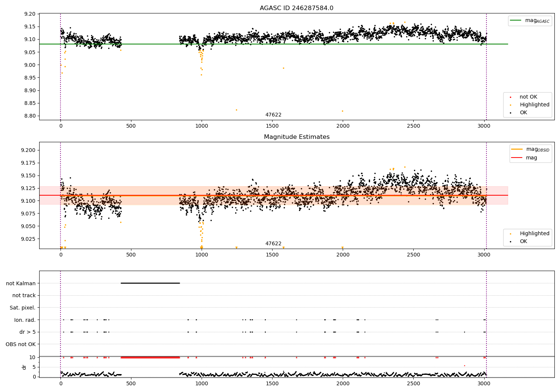
Task: Click the 'Magnitude Estimates' plot title
Action: [296, 137]
